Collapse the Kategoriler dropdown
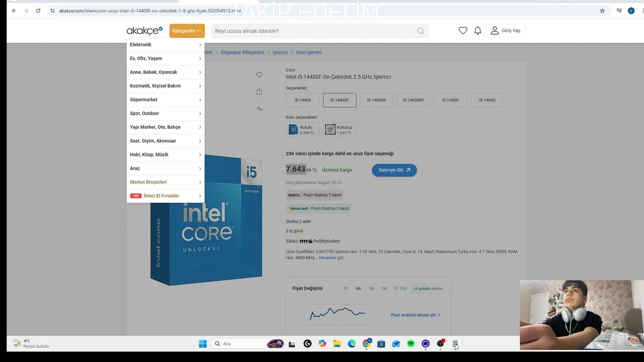Image resolution: width=644 pixels, height=362 pixels. tap(187, 31)
